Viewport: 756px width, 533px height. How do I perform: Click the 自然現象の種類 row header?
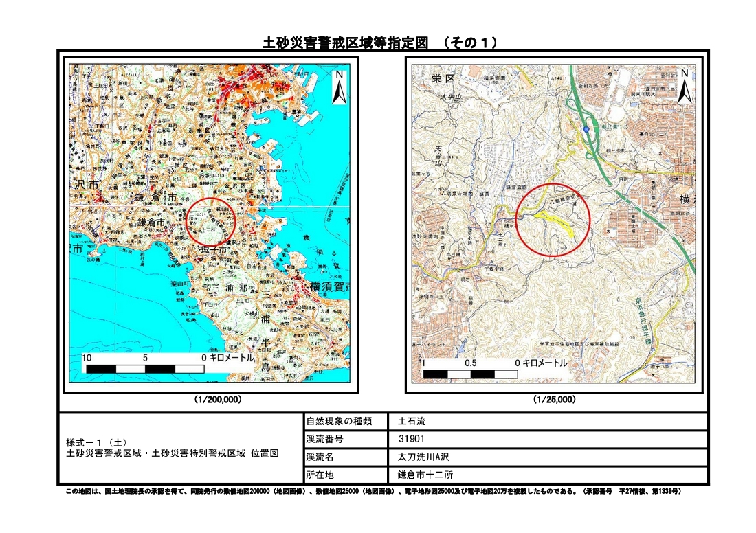340,422
